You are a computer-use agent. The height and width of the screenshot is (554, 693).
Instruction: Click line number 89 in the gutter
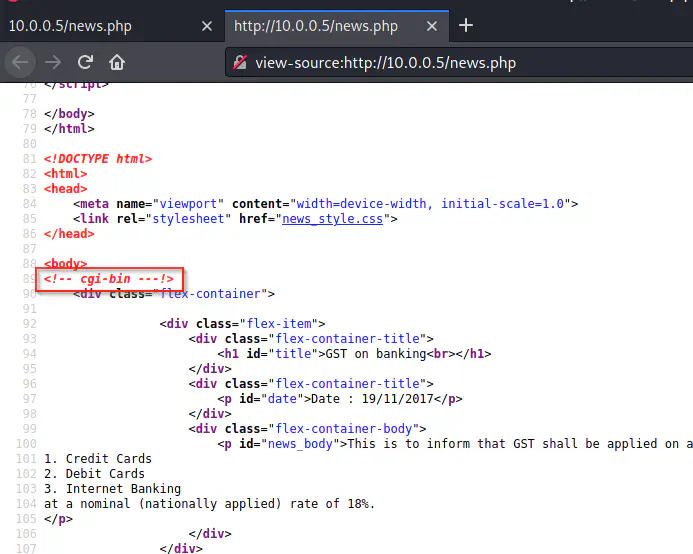click(27, 279)
